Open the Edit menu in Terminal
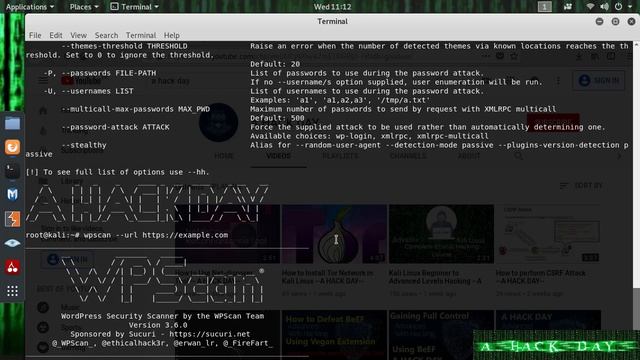 pos(56,35)
